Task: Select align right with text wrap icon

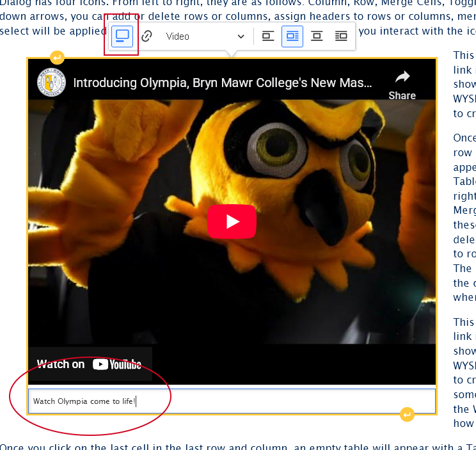Action: pyautogui.click(x=341, y=36)
